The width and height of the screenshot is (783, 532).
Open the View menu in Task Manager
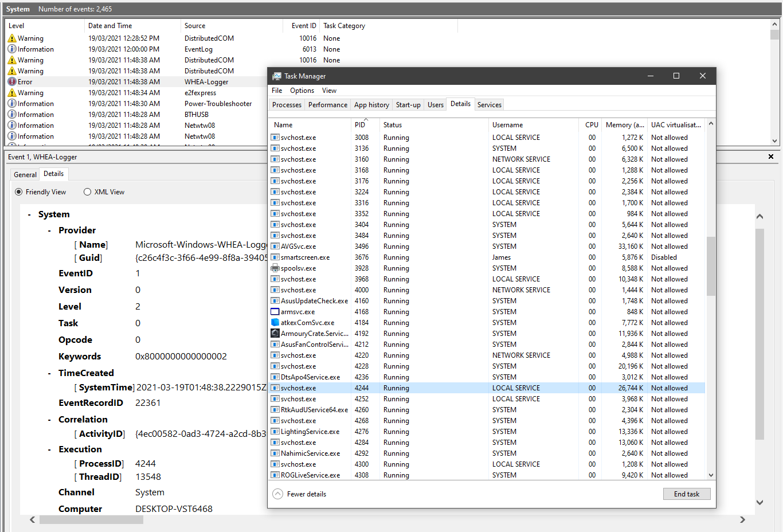(x=329, y=91)
